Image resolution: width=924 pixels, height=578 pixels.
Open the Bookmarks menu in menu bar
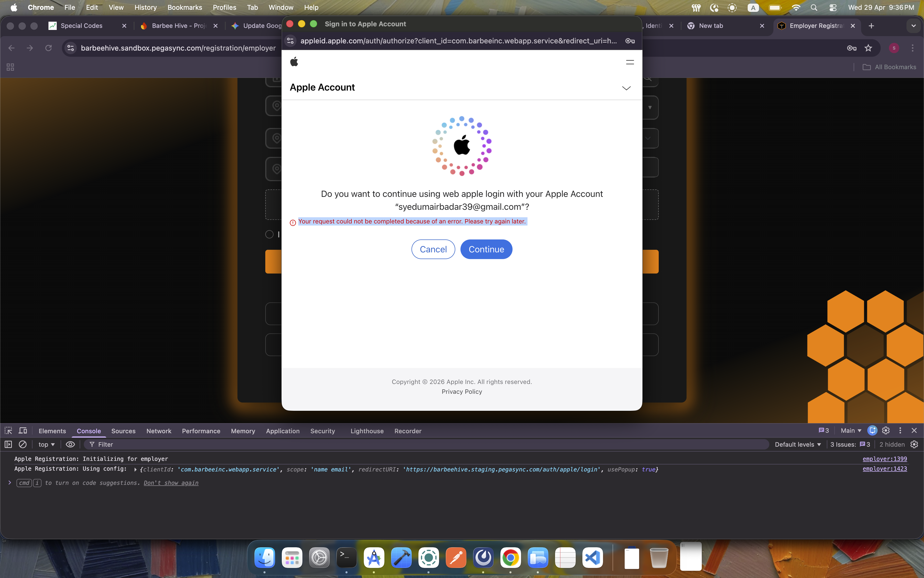tap(185, 8)
